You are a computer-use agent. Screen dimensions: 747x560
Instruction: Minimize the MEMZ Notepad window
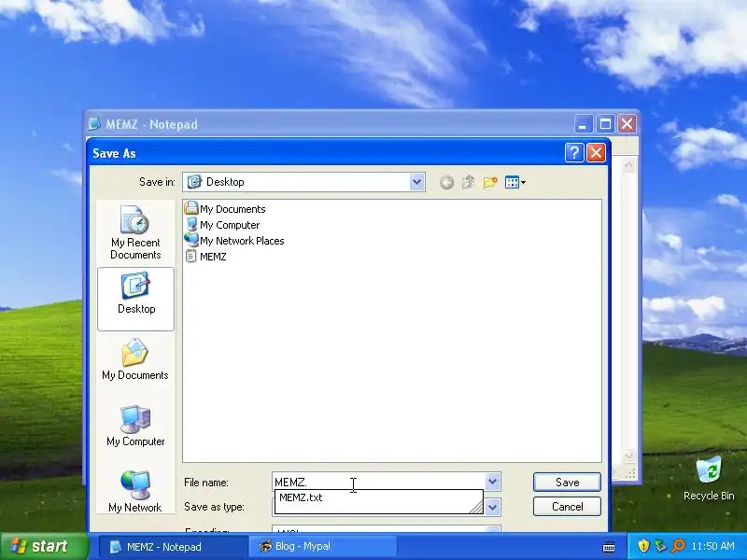[584, 124]
